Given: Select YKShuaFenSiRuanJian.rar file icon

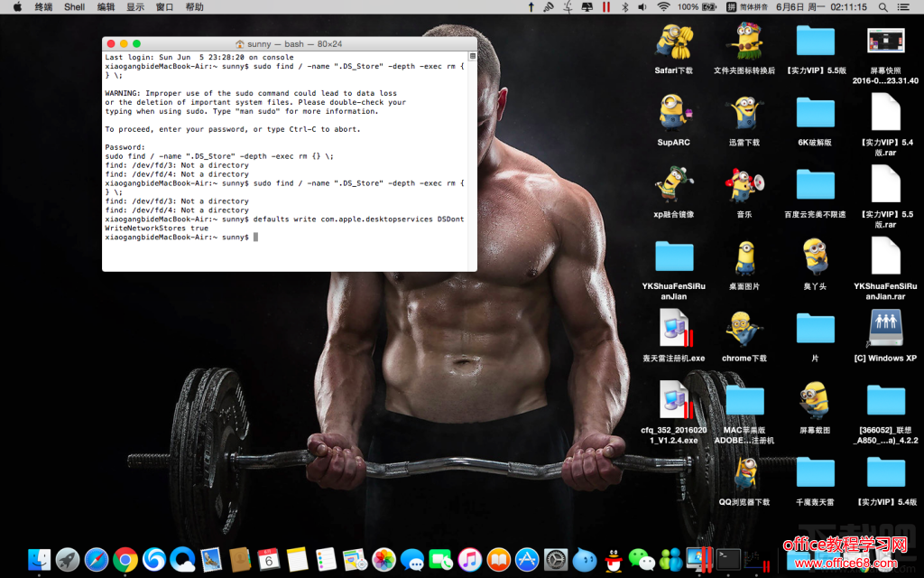Looking at the screenshot, I should 886,256.
